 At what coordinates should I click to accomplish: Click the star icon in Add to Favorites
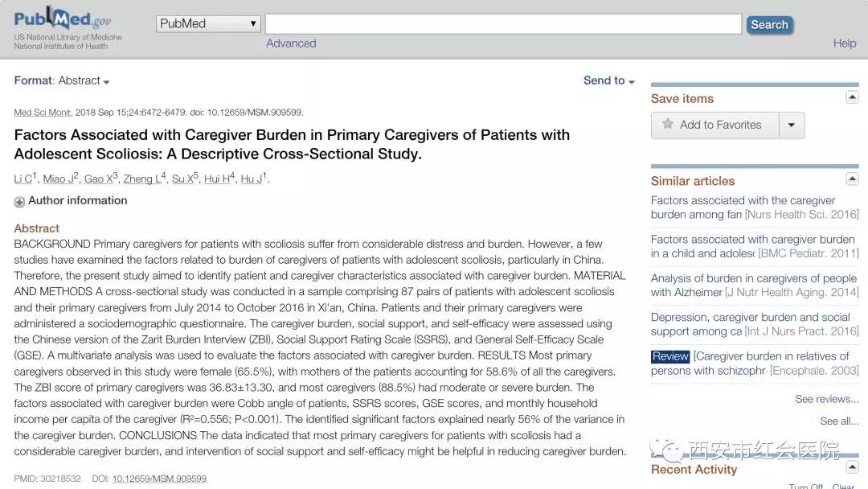tap(667, 125)
